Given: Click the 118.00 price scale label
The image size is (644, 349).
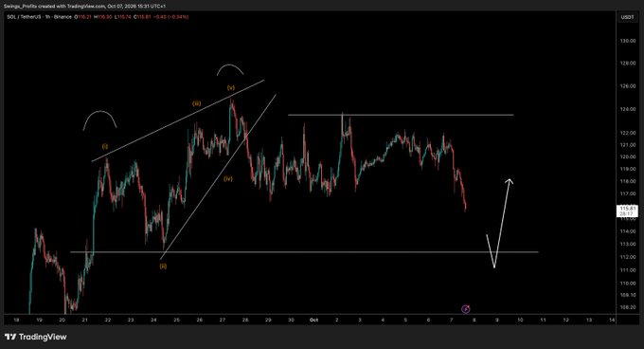Looking at the screenshot, I should click(628, 181).
